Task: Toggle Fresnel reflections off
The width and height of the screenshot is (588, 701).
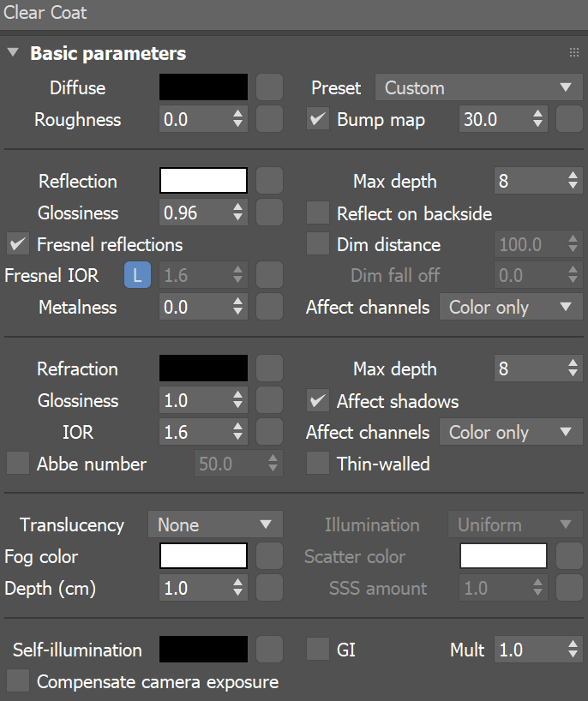Action: (x=18, y=244)
